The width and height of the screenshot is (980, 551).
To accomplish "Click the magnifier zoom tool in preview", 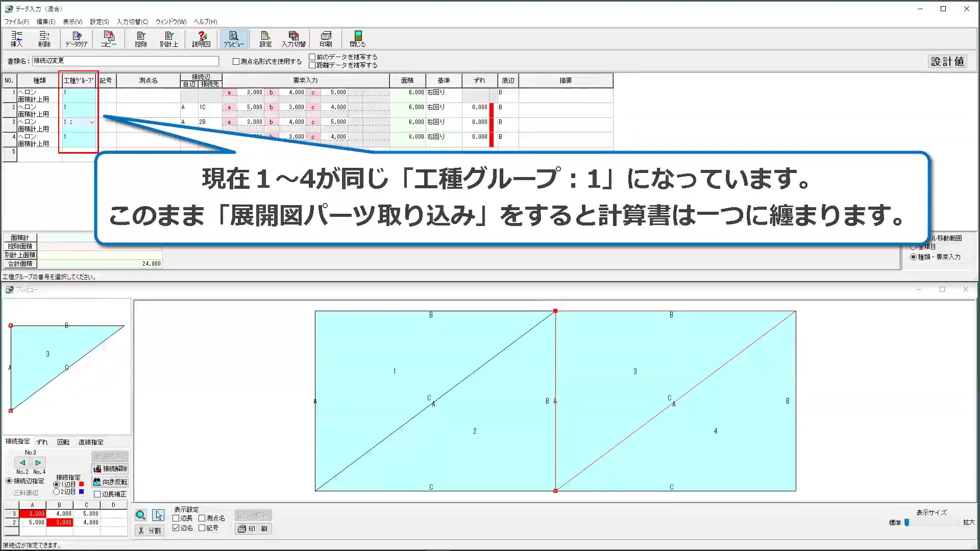I will (141, 515).
